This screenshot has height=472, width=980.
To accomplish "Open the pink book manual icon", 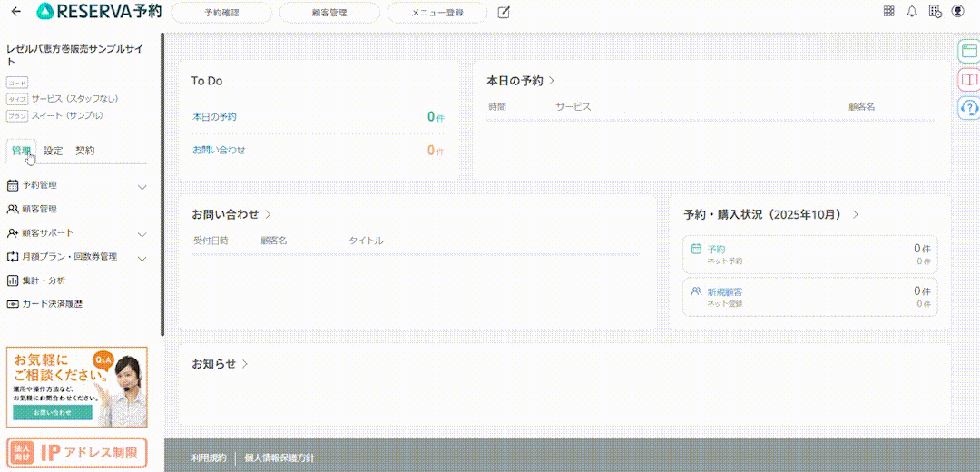I will coord(969,80).
